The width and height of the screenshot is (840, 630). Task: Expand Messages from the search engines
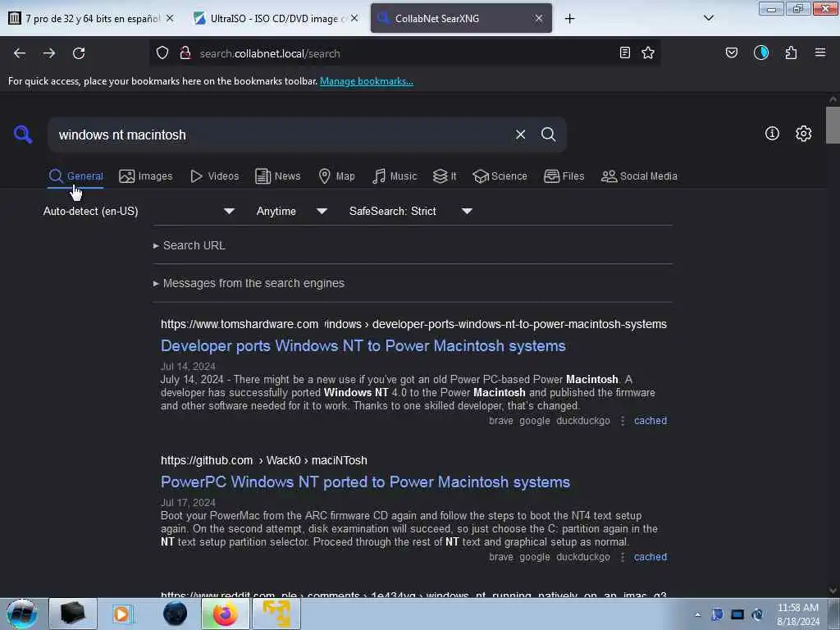(249, 283)
